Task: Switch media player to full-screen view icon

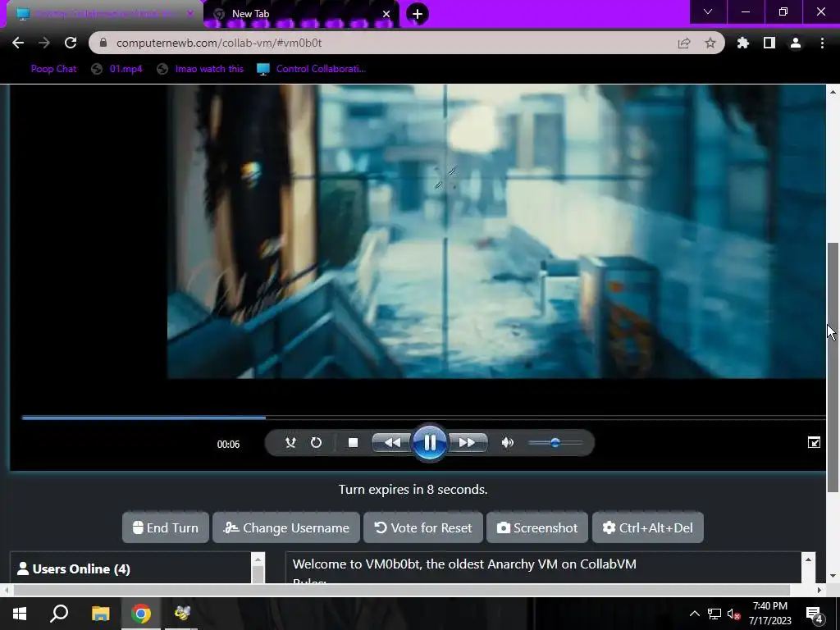Action: (x=814, y=442)
